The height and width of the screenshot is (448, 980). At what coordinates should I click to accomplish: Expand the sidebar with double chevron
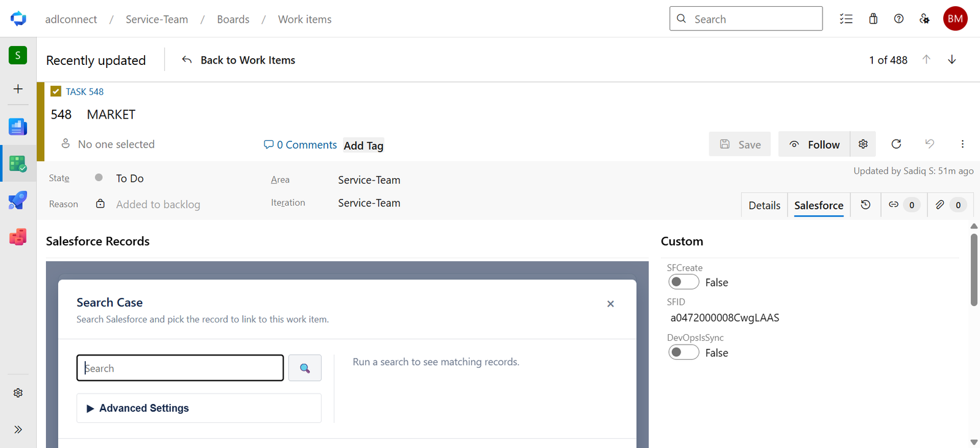tap(18, 430)
